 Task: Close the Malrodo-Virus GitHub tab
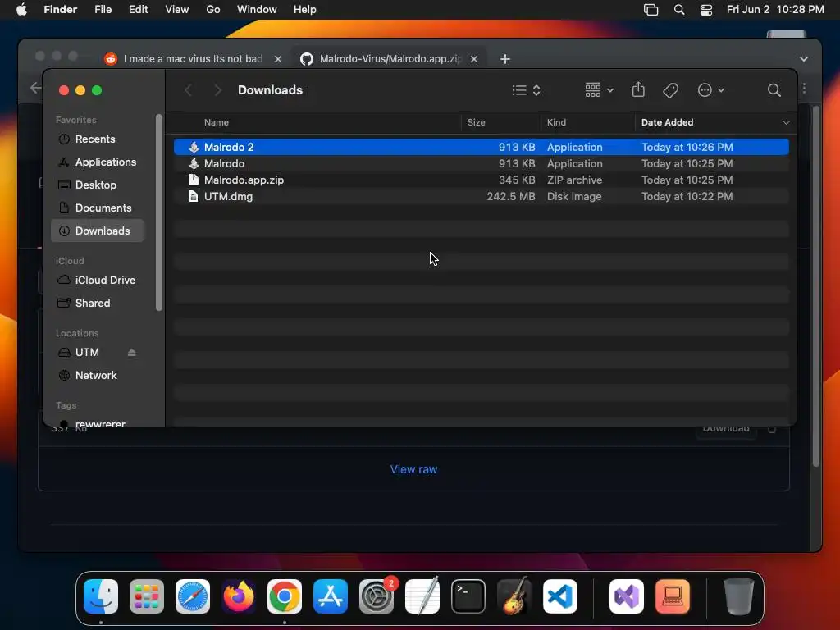click(474, 59)
